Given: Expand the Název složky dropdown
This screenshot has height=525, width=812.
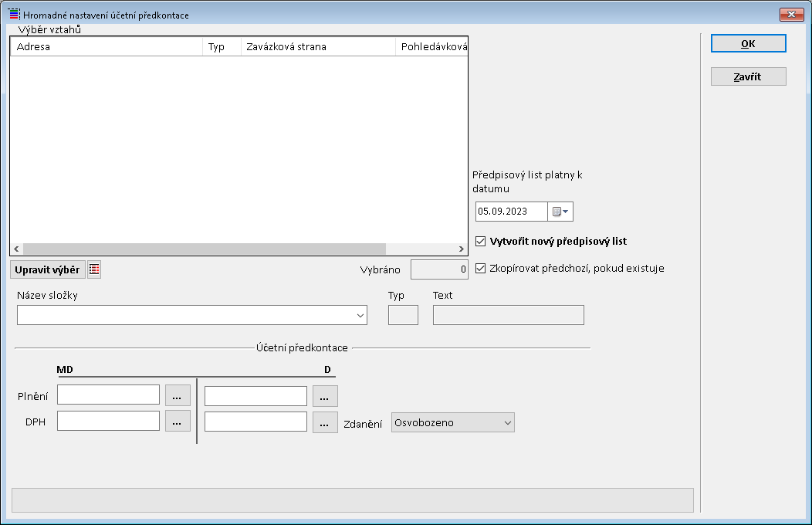Looking at the screenshot, I should pyautogui.click(x=360, y=315).
